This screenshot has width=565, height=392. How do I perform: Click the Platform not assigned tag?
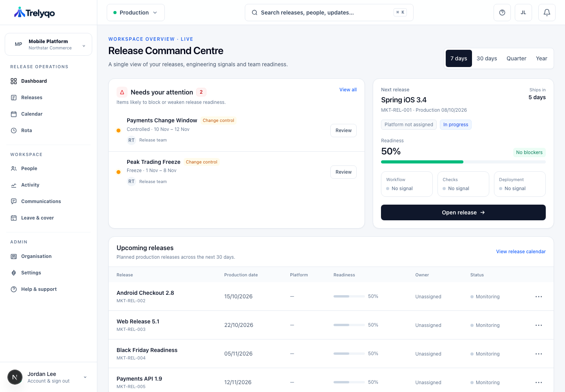[x=409, y=125]
